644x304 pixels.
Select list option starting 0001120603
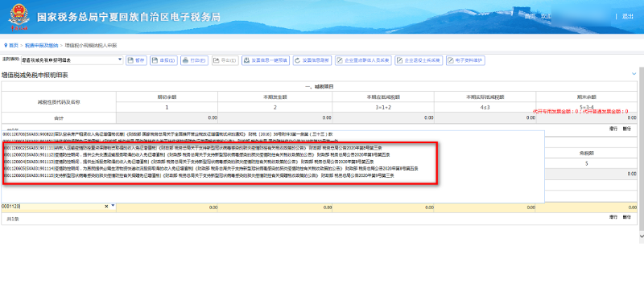coord(273,154)
